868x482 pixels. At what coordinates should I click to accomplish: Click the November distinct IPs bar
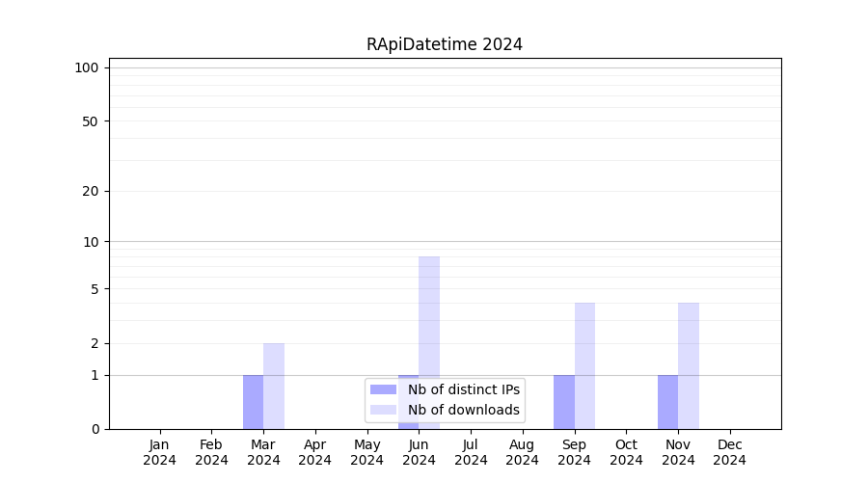pyautogui.click(x=667, y=402)
